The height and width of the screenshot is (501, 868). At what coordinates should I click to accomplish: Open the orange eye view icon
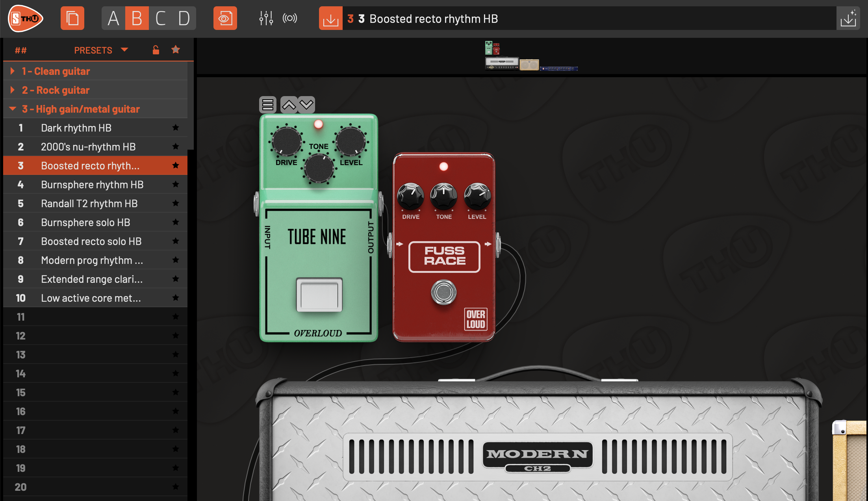pyautogui.click(x=225, y=19)
